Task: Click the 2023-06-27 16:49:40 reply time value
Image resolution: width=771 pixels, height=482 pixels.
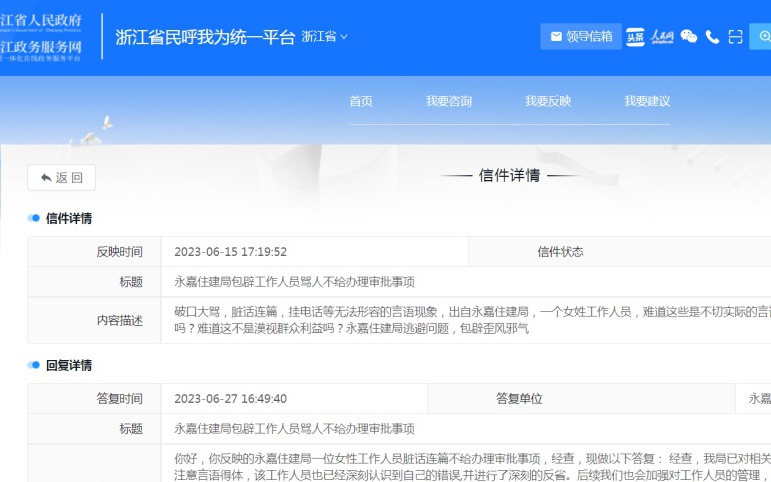Action: pos(230,399)
